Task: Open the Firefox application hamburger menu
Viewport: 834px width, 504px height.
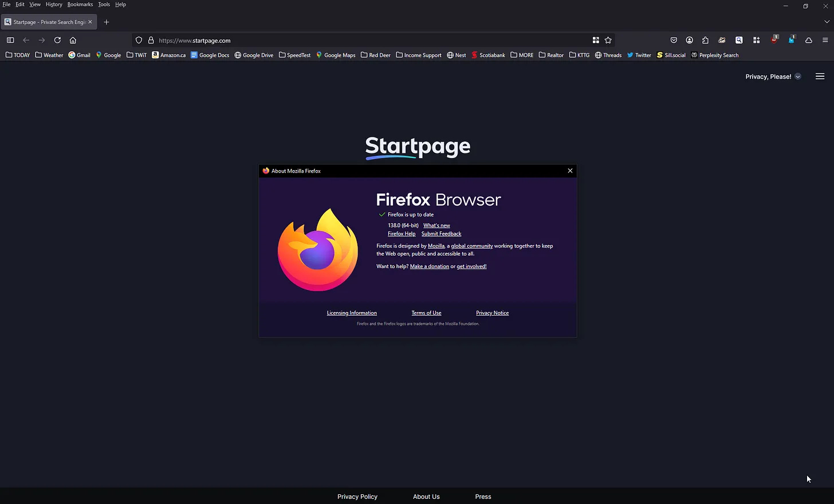Action: point(825,40)
